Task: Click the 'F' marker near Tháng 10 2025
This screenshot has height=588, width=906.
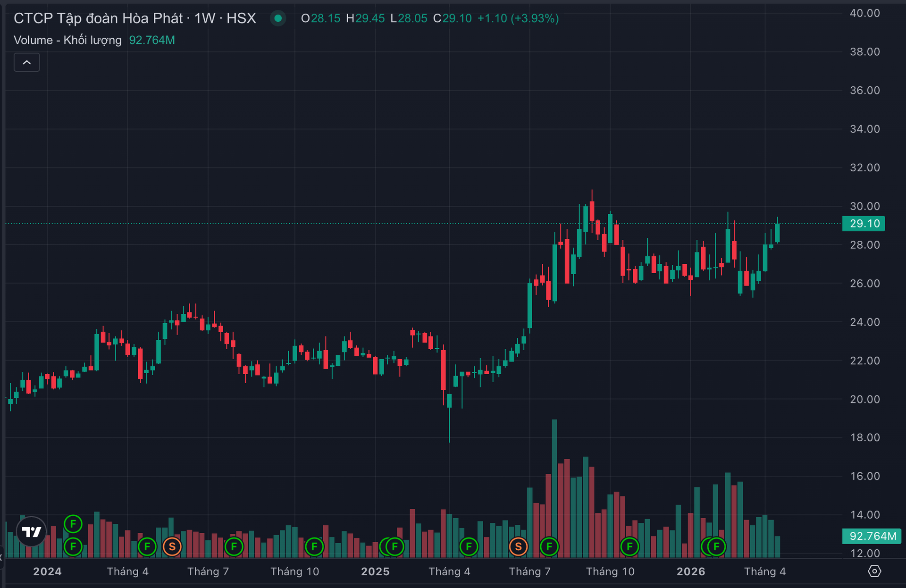Action: click(x=630, y=546)
